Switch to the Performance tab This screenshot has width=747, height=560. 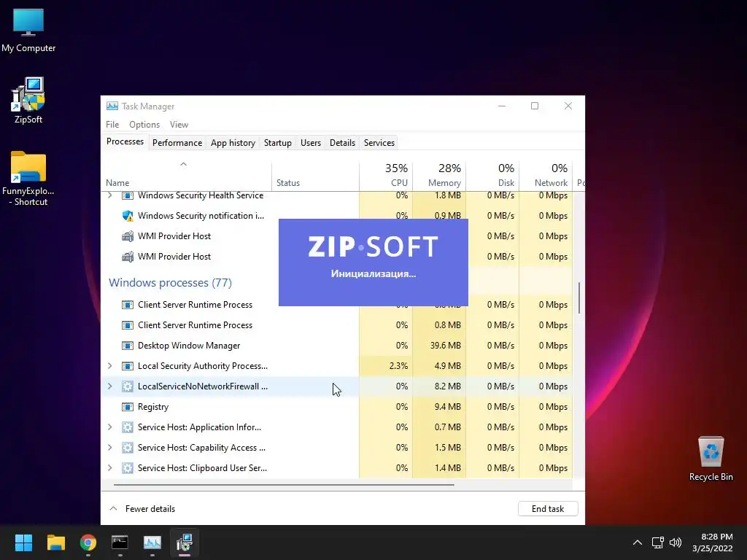pos(177,143)
